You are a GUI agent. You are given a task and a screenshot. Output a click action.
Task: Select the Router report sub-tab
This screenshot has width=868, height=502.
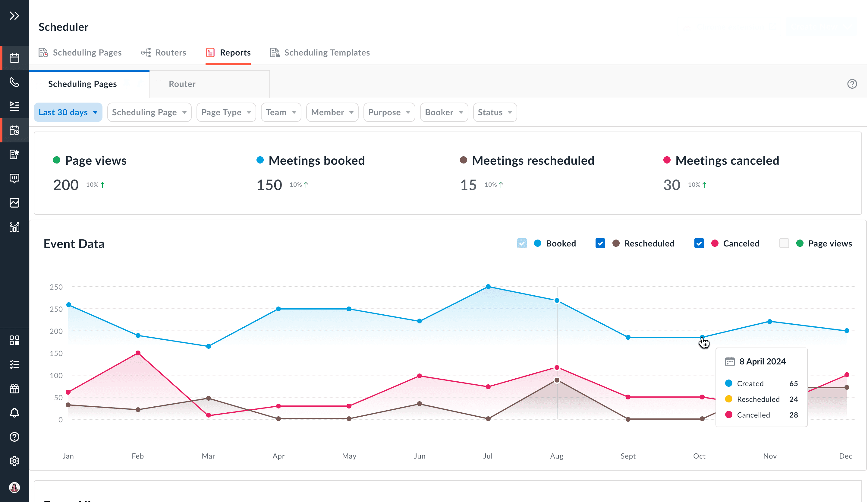click(x=182, y=84)
